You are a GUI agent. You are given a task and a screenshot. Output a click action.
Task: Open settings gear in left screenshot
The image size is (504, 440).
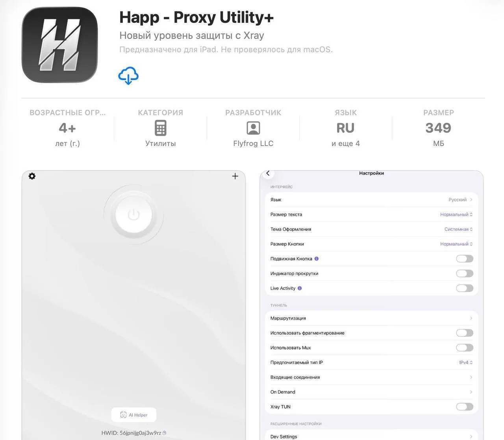(x=32, y=176)
